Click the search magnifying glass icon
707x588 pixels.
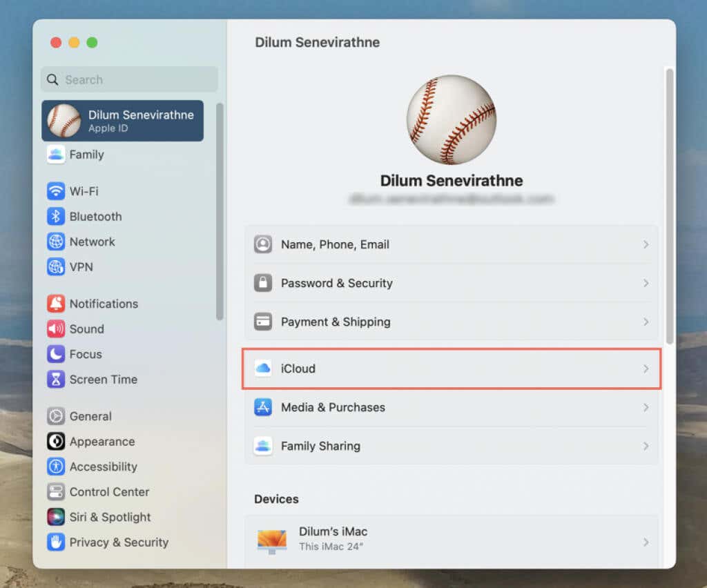click(x=52, y=80)
